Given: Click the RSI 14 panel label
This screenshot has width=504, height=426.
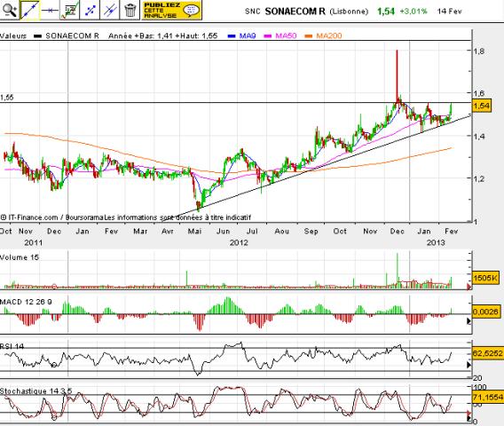Looking at the screenshot, I should tap(12, 346).
